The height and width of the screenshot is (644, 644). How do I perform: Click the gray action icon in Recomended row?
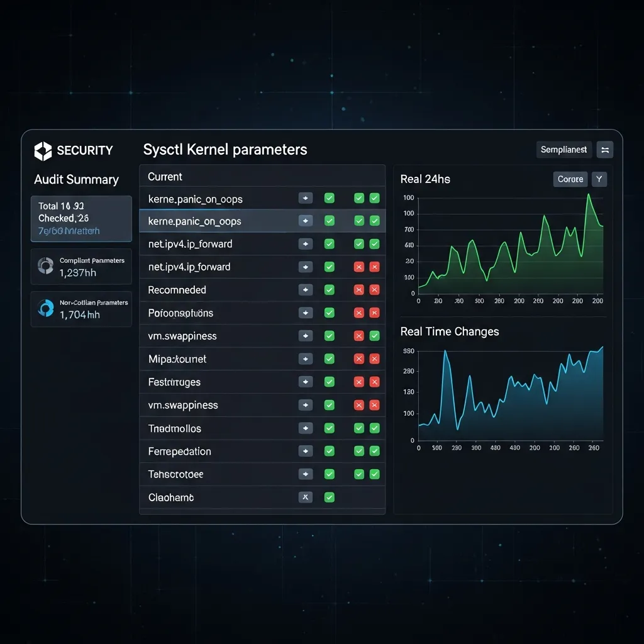305,290
